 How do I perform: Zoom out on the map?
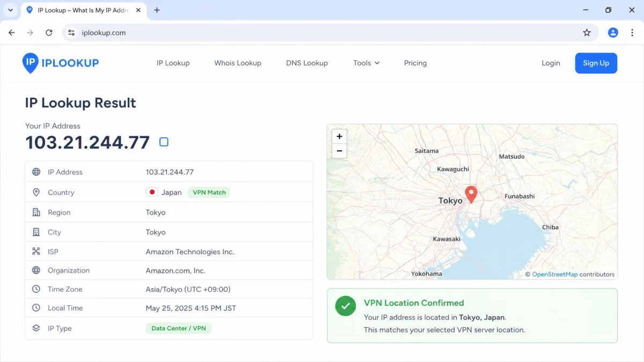[x=339, y=151]
